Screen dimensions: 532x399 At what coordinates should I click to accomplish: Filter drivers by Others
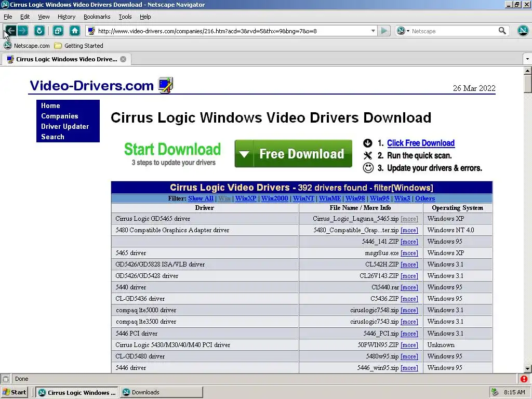pyautogui.click(x=425, y=198)
